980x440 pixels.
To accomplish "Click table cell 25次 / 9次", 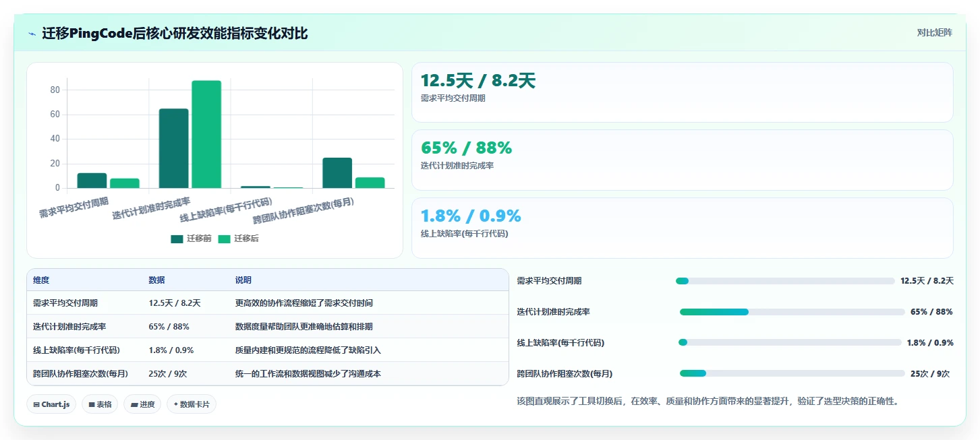I will coord(168,373).
